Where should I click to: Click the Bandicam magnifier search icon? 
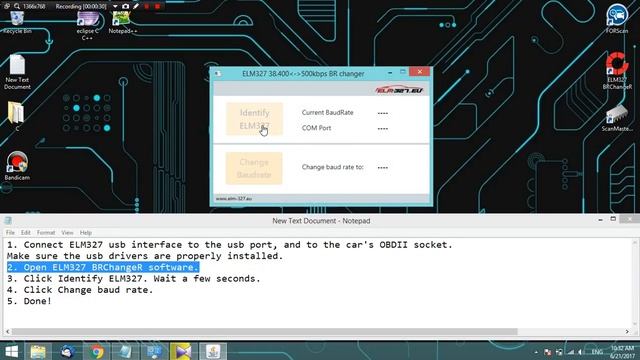pyautogui.click(x=17, y=6)
